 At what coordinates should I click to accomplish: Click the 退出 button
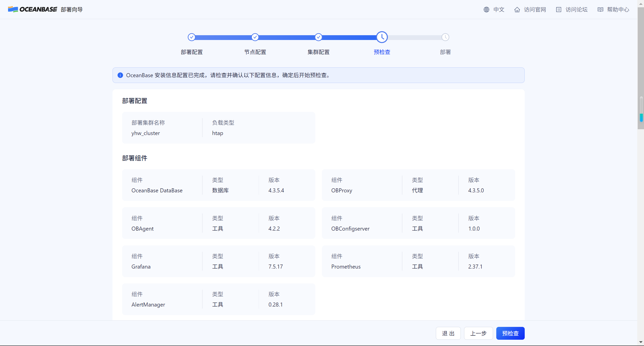pyautogui.click(x=448, y=333)
